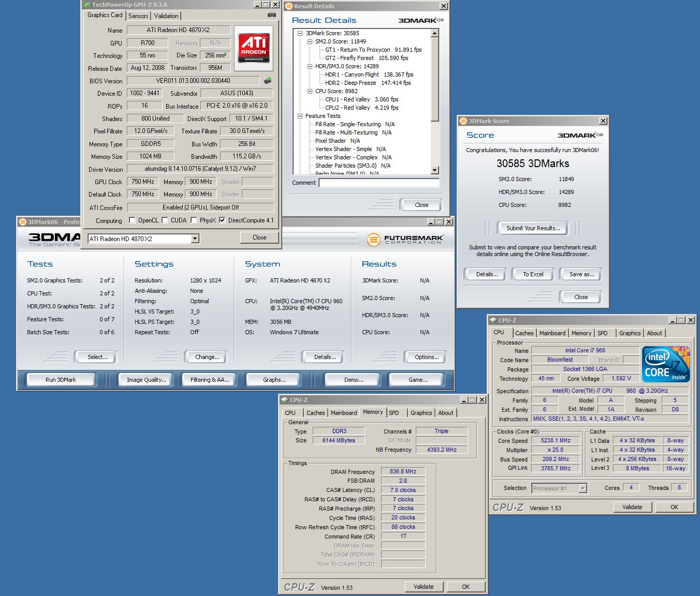Screen dimensions: 700x596
Task: Minimize the CPU-Z CPU window
Action: click(x=673, y=320)
